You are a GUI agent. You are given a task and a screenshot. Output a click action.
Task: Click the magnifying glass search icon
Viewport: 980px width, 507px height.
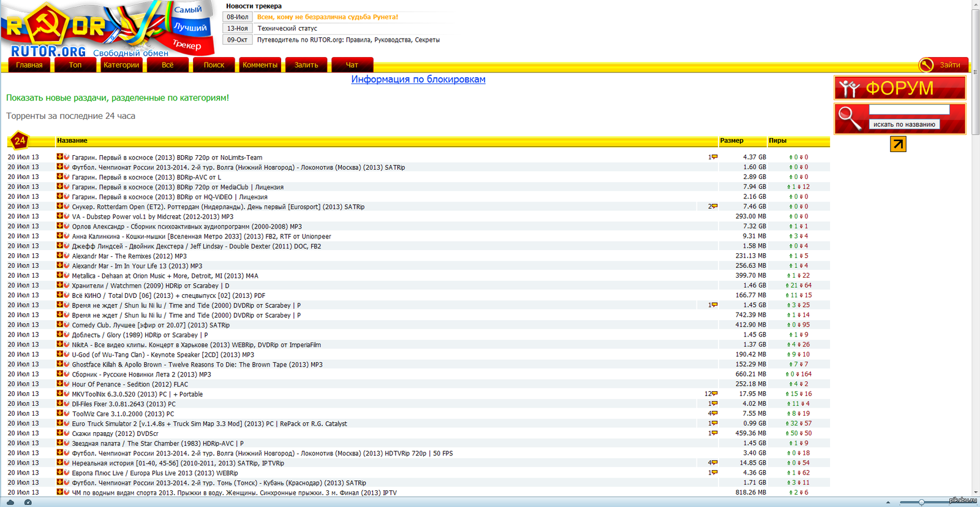tap(850, 118)
